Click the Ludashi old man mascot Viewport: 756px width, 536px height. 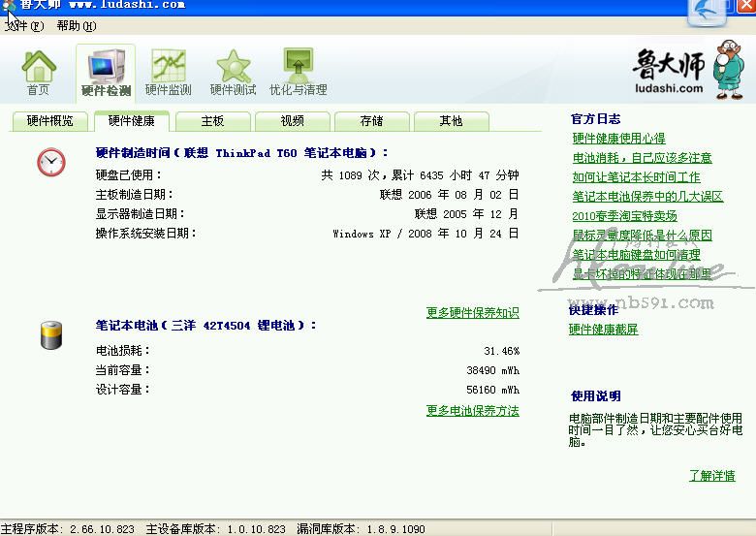730,70
